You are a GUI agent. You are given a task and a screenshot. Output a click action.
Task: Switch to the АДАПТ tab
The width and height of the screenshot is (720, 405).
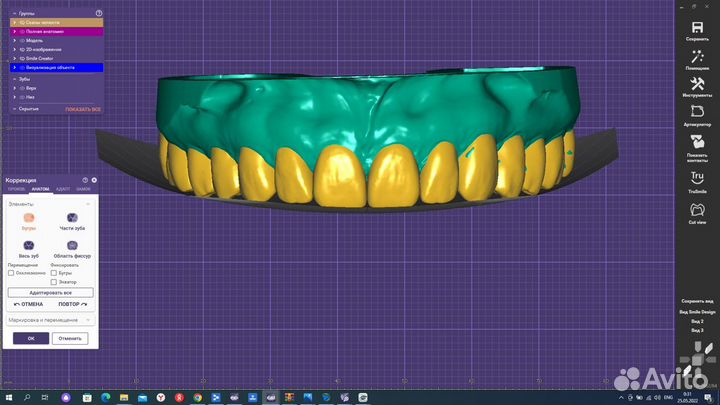pos(63,188)
